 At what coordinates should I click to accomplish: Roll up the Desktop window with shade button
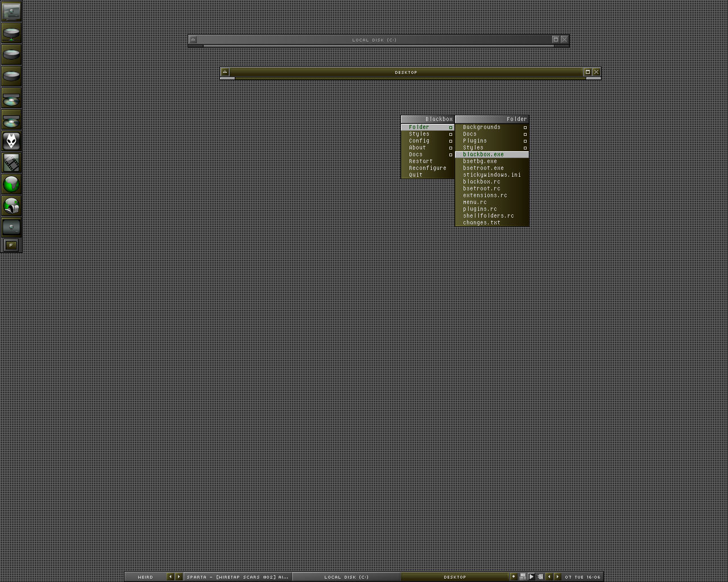(225, 72)
